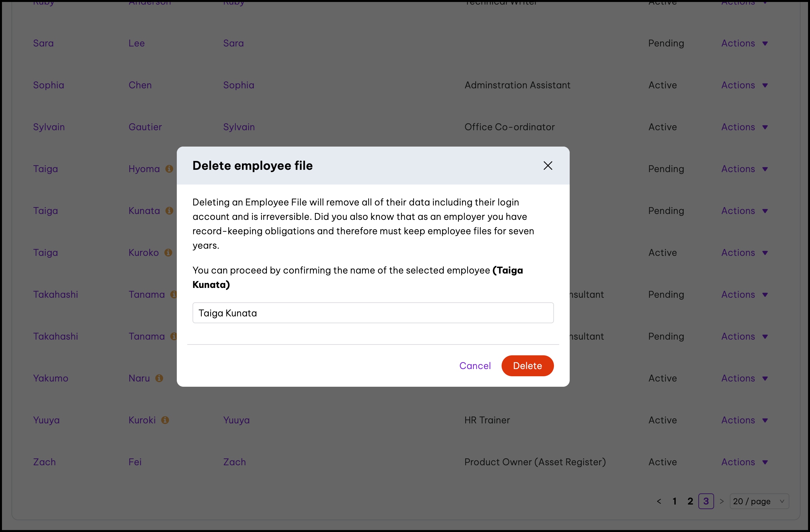Go to page 1 of results
Screen dimensions: 810x532
point(674,501)
